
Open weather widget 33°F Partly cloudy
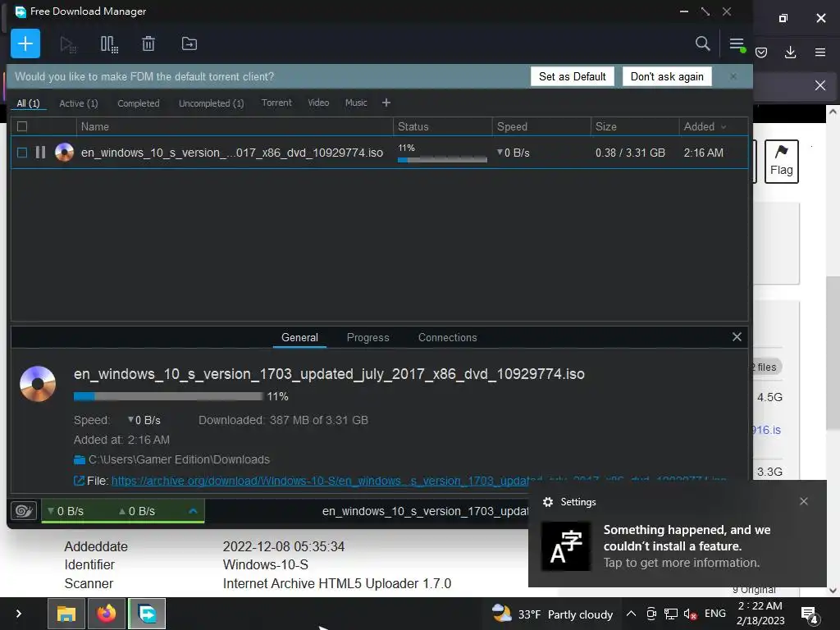click(x=552, y=614)
